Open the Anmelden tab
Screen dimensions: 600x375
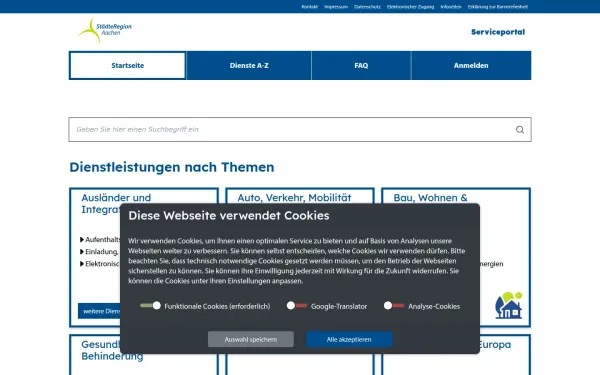pos(471,65)
